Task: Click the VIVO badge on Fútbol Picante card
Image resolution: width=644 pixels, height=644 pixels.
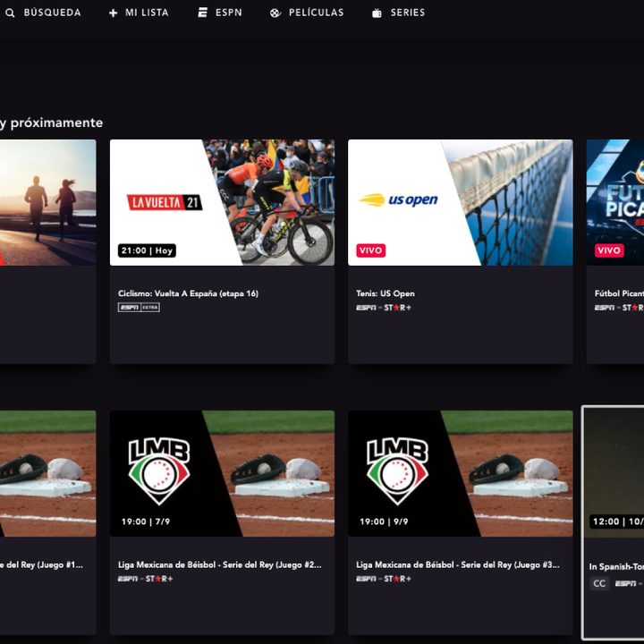Action: [x=609, y=250]
